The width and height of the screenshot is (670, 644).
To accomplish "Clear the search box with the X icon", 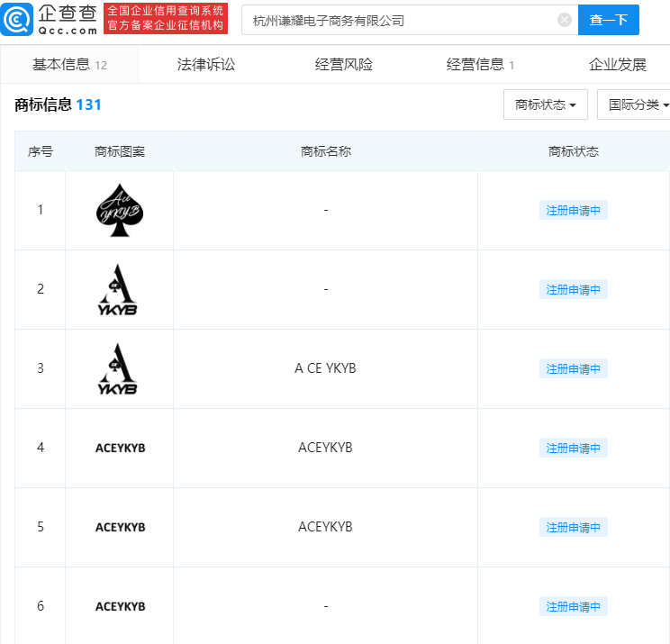I will click(x=565, y=20).
